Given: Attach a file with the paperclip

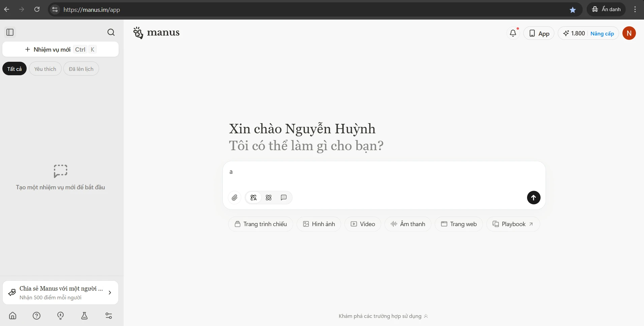Looking at the screenshot, I should (x=235, y=198).
